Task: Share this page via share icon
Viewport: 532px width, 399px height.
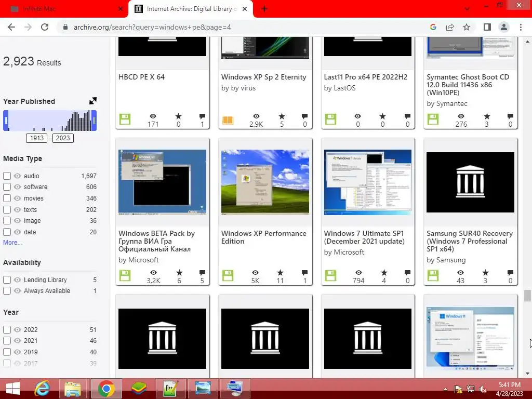Action: click(450, 27)
